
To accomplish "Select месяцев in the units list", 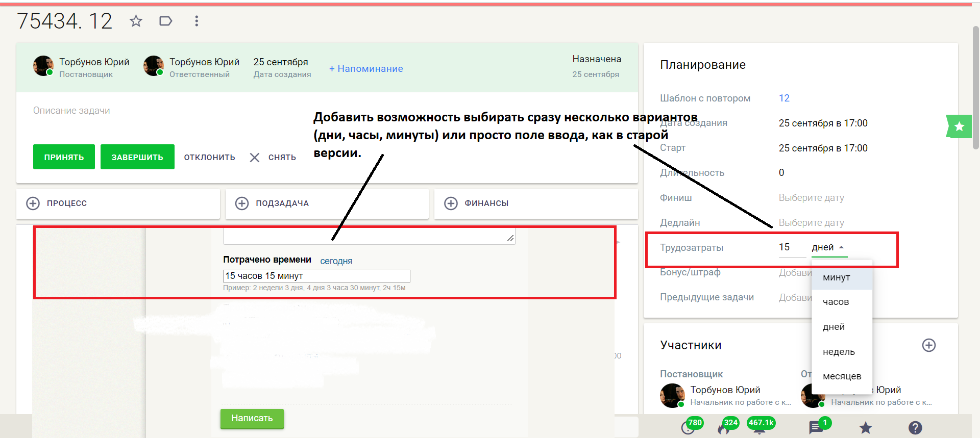I will click(842, 376).
